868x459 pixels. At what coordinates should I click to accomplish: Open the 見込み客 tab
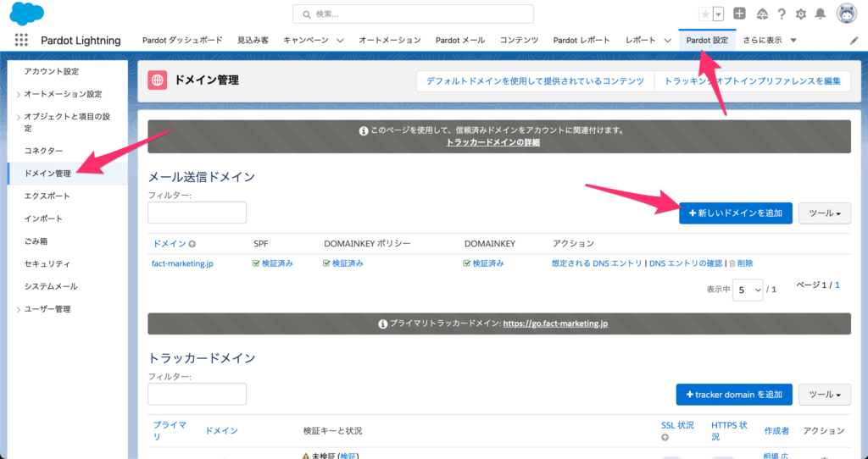(253, 40)
